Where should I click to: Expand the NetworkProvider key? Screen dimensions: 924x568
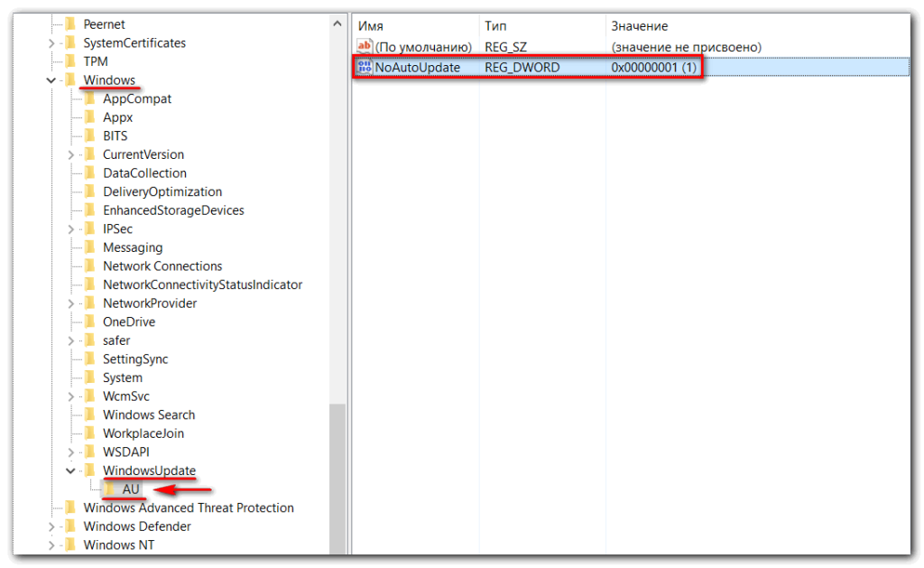tap(70, 303)
